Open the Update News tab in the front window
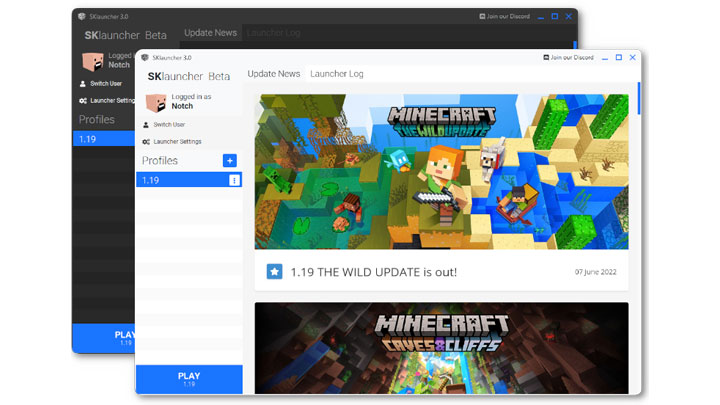 click(274, 73)
